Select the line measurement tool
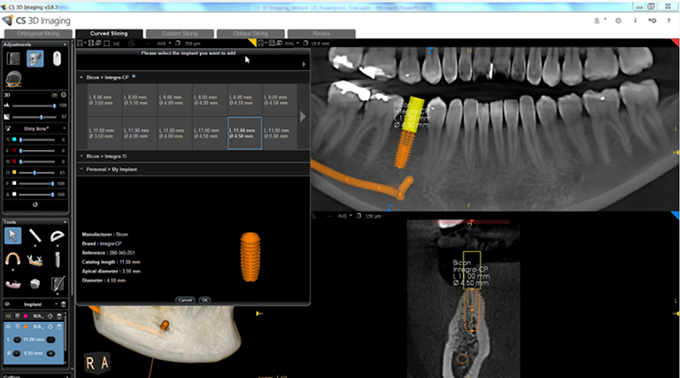The image size is (680, 378). pos(35,236)
